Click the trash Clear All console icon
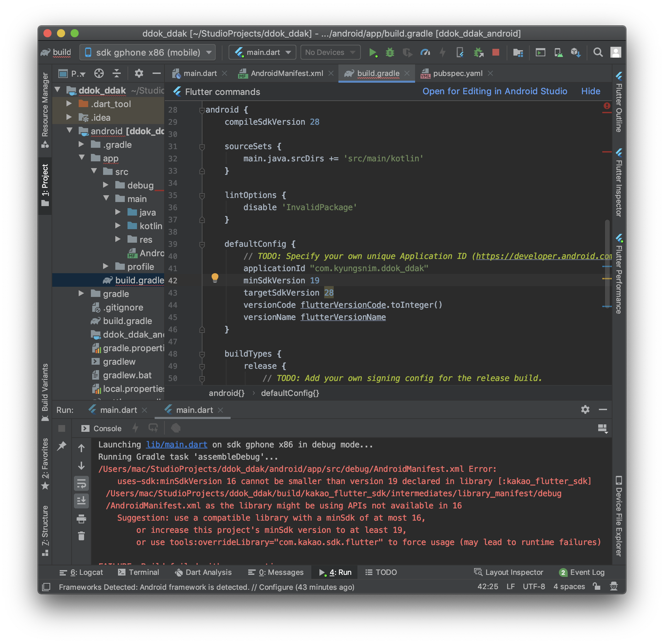The height and width of the screenshot is (644, 664). point(81,536)
